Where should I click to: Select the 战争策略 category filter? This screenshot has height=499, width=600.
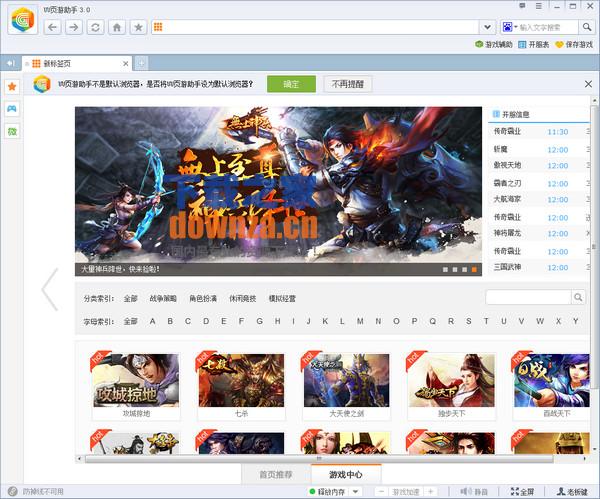tap(163, 298)
